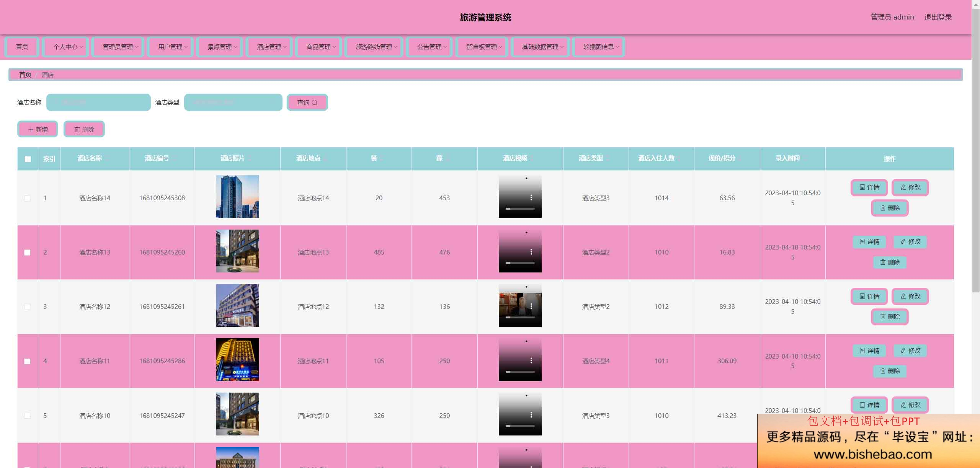980x468 pixels.
Task: Seek video progress bar for 酒店名称14
Action: 520,209
